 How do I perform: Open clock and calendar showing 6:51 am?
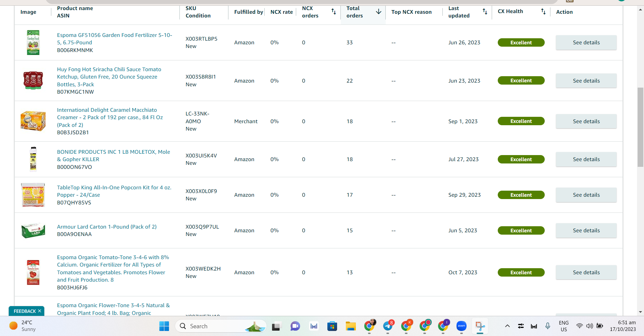coord(623,326)
